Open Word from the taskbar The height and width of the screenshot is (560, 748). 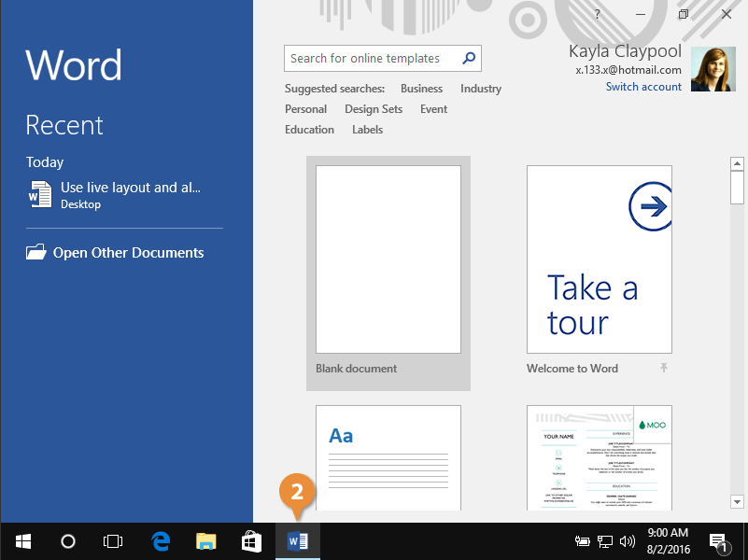click(x=297, y=540)
